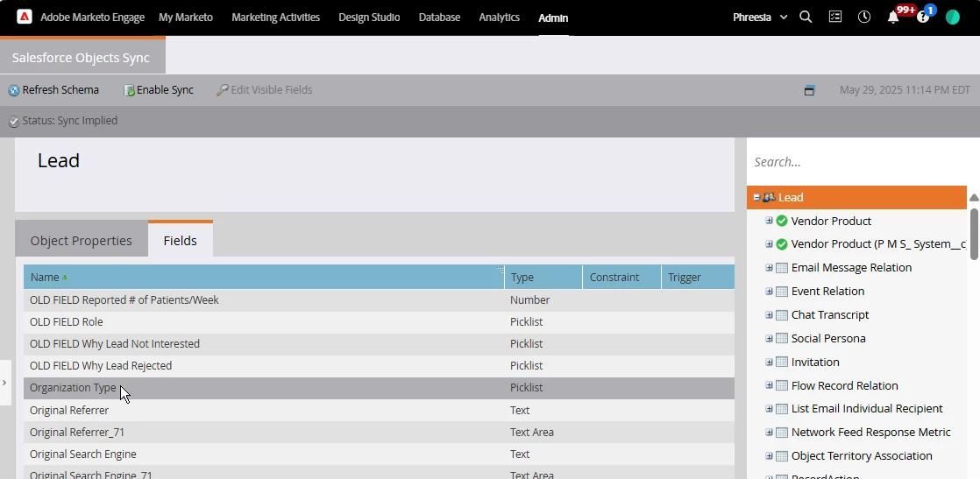Click the object tree scroll up arrow

coord(974,197)
